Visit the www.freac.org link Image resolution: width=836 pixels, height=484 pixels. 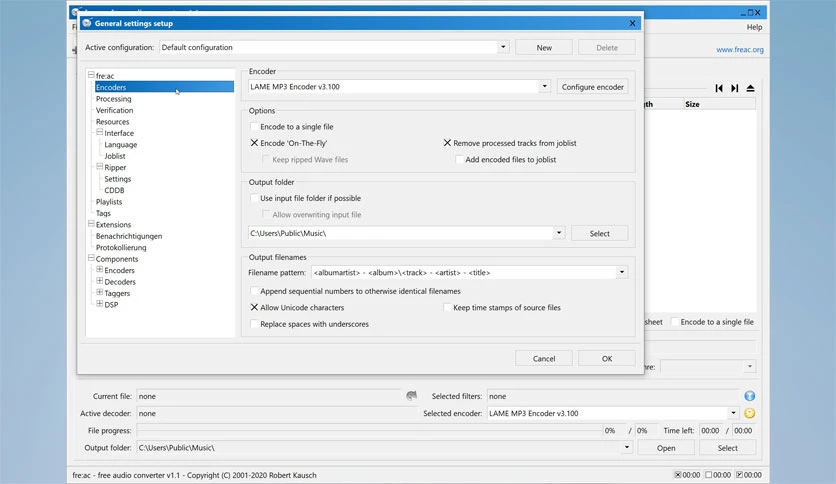(739, 50)
